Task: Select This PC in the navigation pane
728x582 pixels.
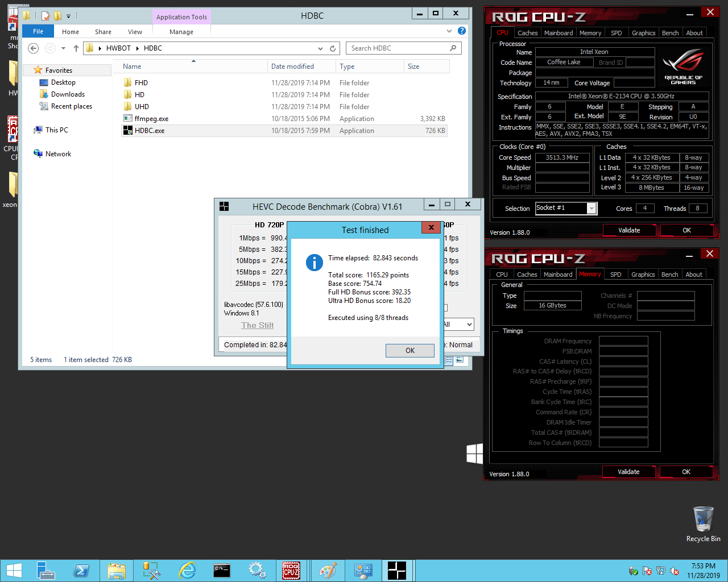Action: click(x=56, y=130)
